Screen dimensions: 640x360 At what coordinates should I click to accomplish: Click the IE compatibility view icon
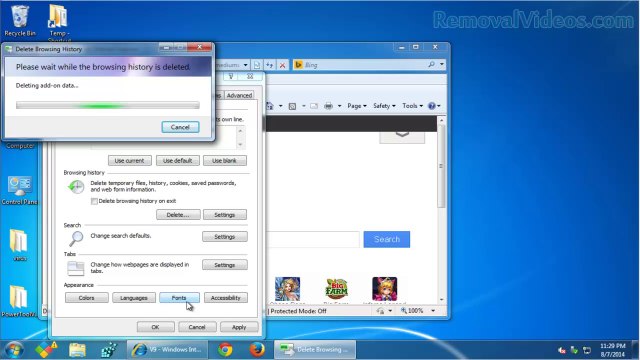tap(257, 65)
